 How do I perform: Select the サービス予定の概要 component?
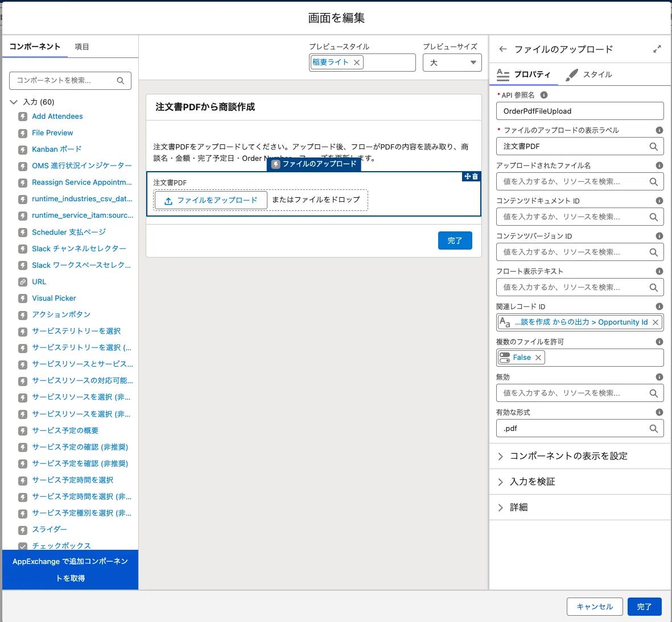65,430
